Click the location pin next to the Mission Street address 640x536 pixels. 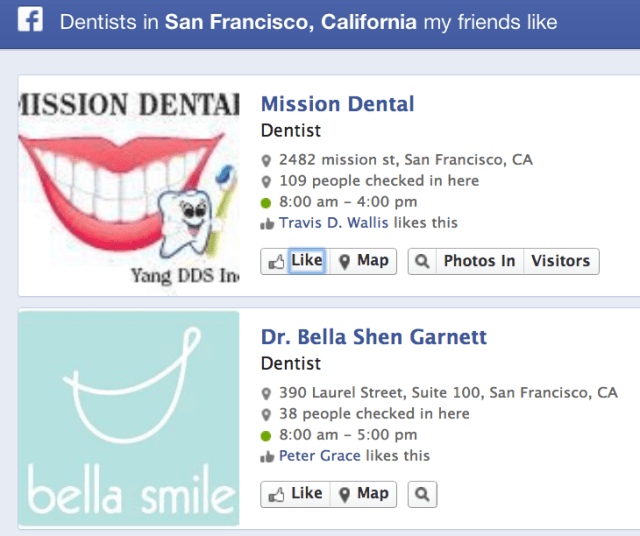click(x=267, y=161)
